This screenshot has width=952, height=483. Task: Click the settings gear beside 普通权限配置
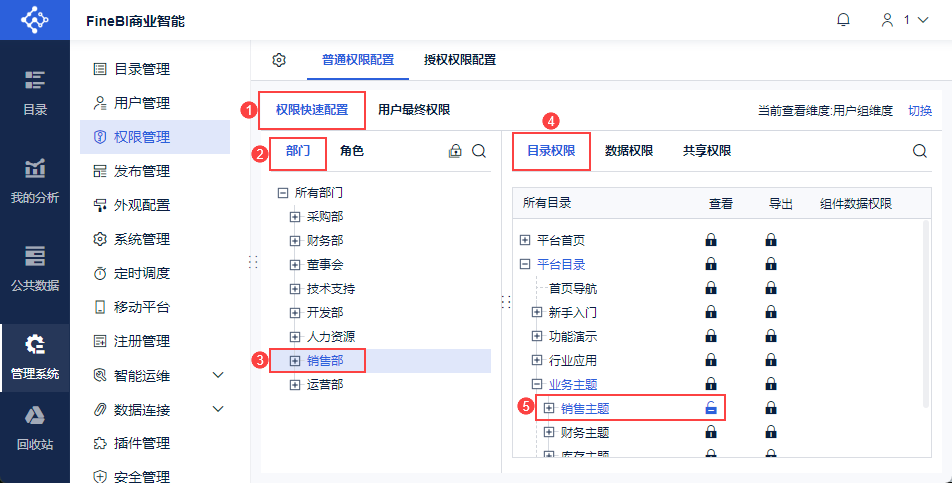pyautogui.click(x=279, y=60)
